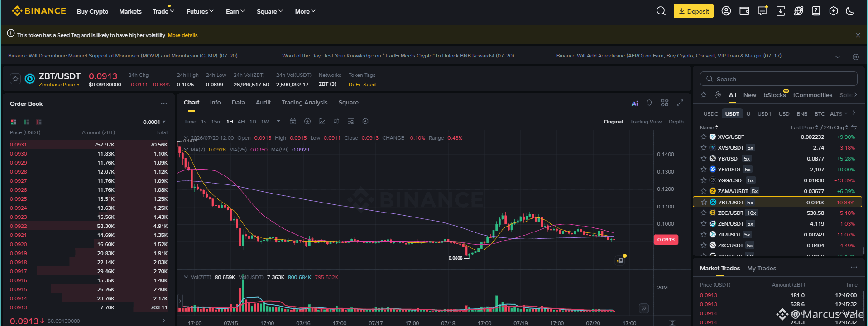Add ZBT/USDT to favorites star
Viewport: 868px width, 326px height.
pos(15,79)
